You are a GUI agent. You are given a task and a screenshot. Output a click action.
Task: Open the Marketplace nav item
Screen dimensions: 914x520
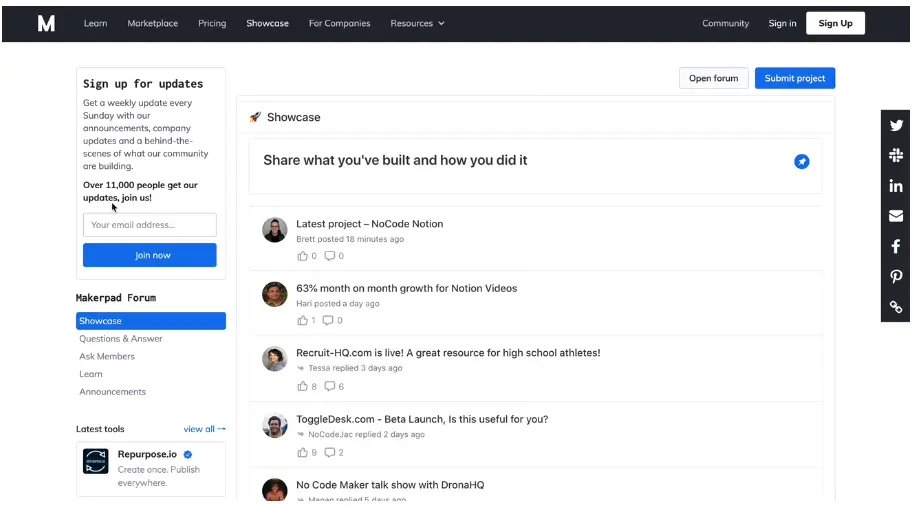click(x=152, y=23)
